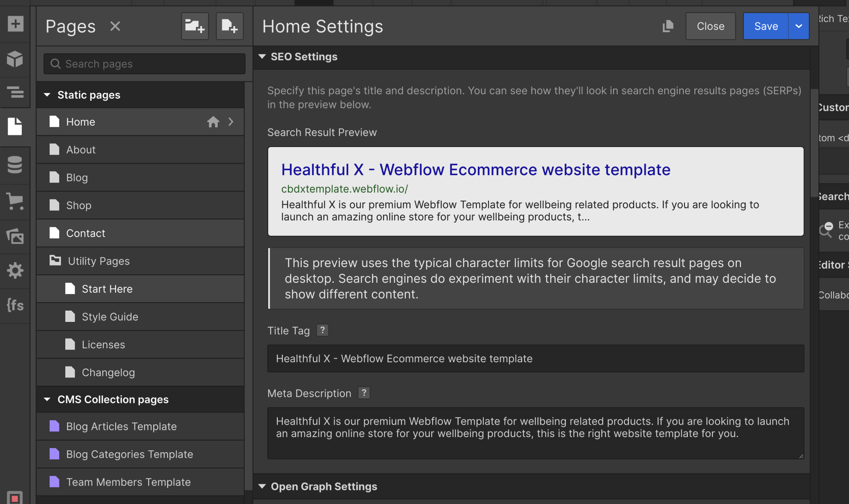Click the create new page icon
Image resolution: width=849 pixels, height=504 pixels.
230,26
